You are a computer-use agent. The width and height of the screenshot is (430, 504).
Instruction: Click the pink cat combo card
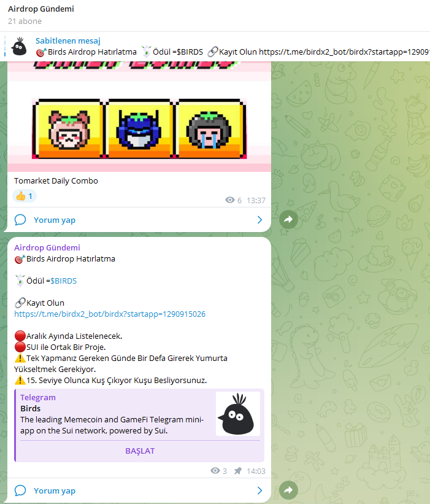(69, 129)
